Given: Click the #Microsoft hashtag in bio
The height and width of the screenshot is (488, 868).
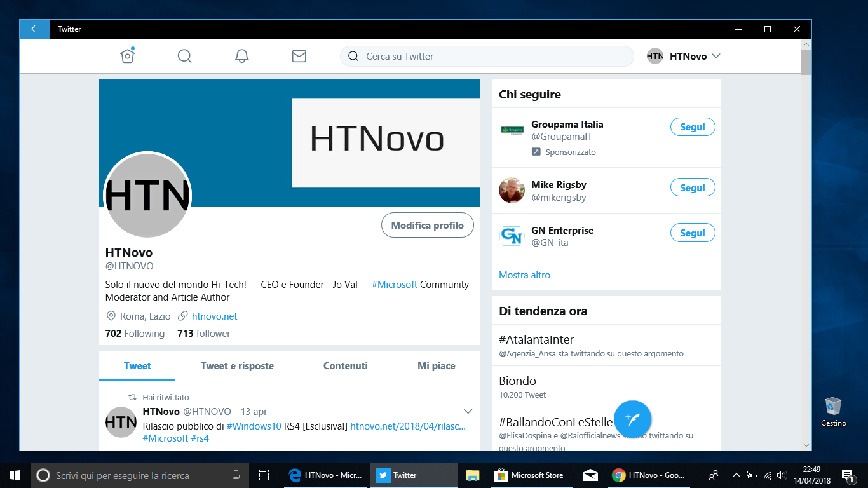Looking at the screenshot, I should pyautogui.click(x=395, y=285).
